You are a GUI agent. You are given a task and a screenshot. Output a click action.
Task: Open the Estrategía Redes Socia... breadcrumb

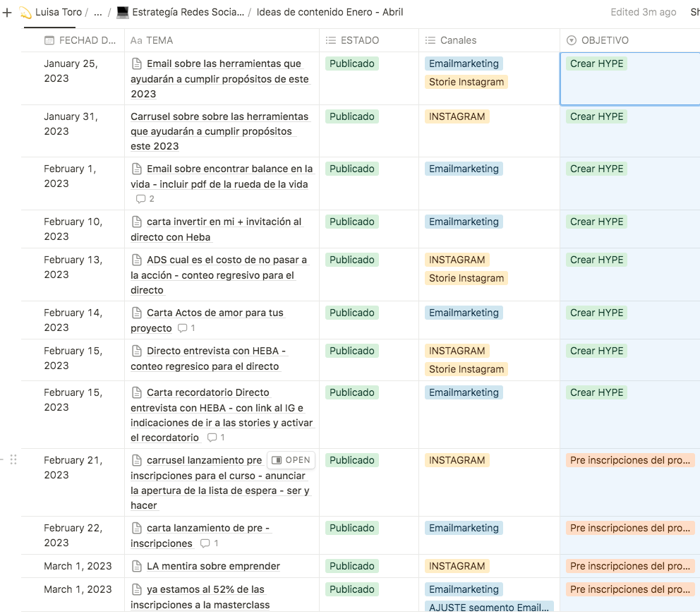[x=188, y=12]
